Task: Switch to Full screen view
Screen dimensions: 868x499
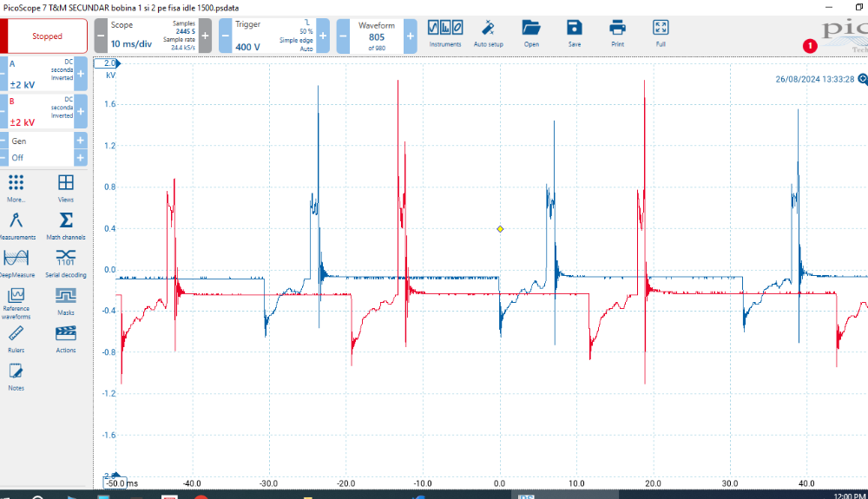Action: click(x=661, y=31)
